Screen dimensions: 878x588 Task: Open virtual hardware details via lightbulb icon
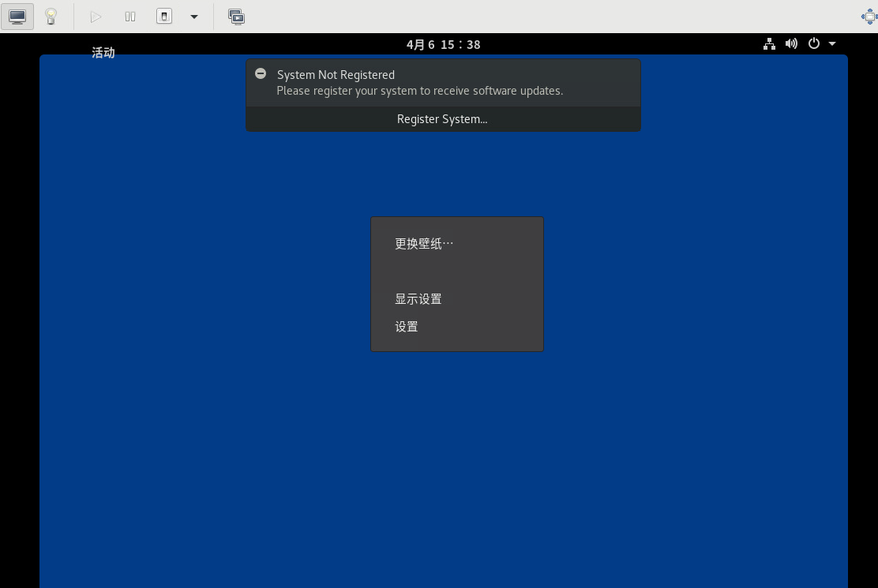click(51, 17)
